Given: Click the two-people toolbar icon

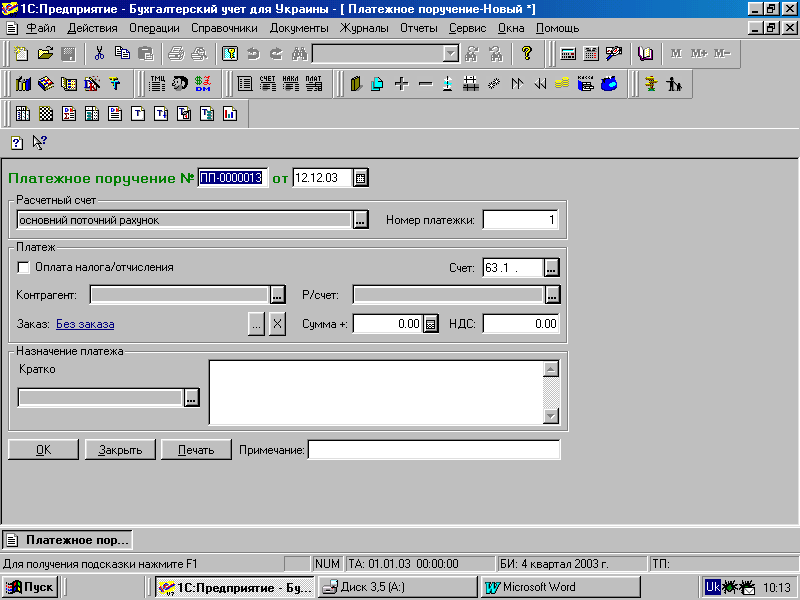Looking at the screenshot, I should click(674, 84).
